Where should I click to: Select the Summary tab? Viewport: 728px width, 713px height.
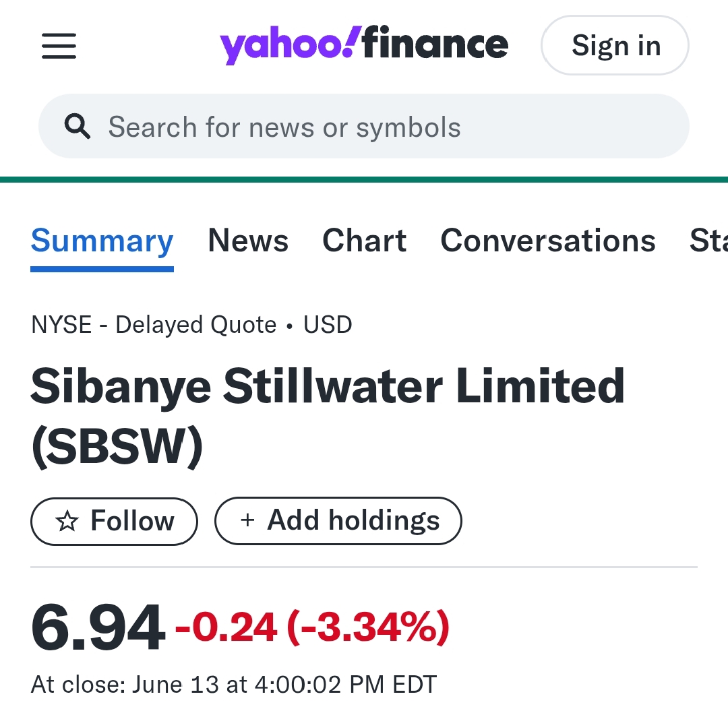click(102, 241)
